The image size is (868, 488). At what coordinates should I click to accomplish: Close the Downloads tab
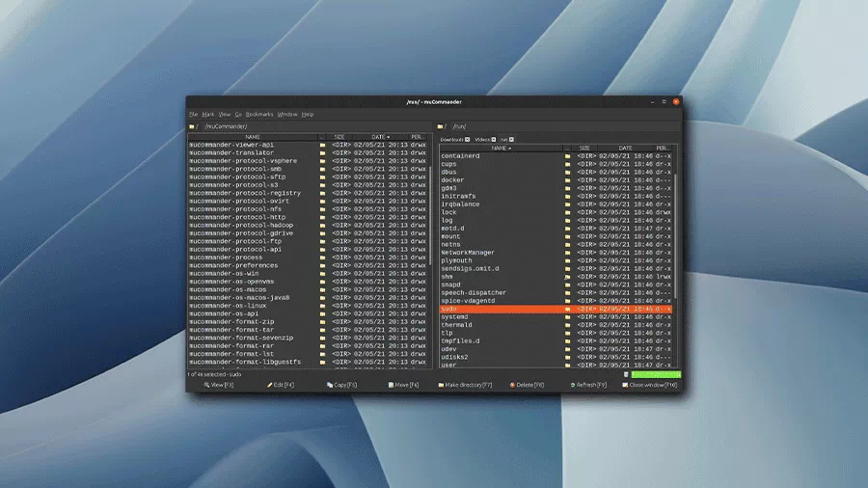pyautogui.click(x=467, y=140)
